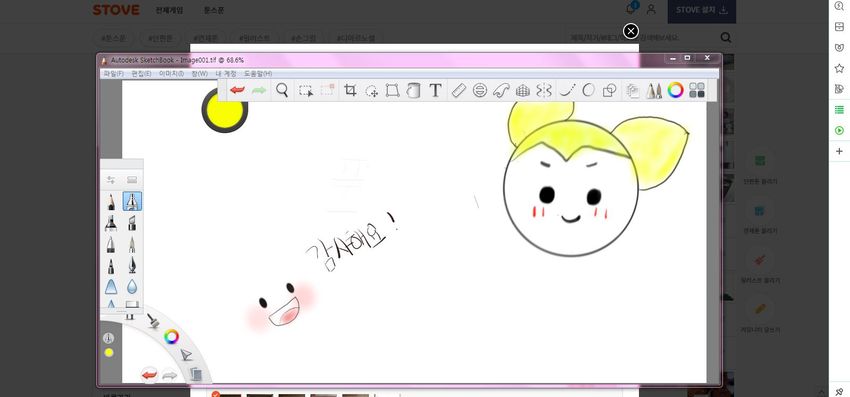Toggle the UI panels grid button
Viewport: 850px width, 397px height.
[697, 90]
